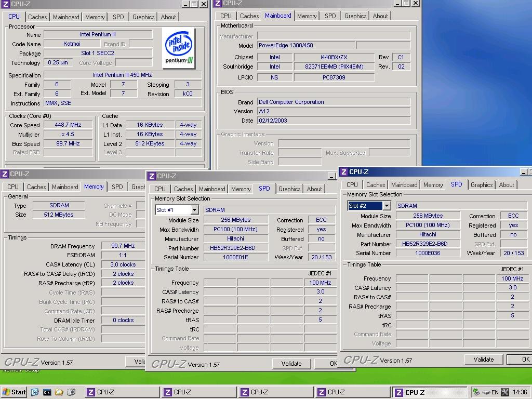The image size is (532, 399).
Task: Click DRAM Frequency value 99.7 MHz
Action: pos(123,246)
